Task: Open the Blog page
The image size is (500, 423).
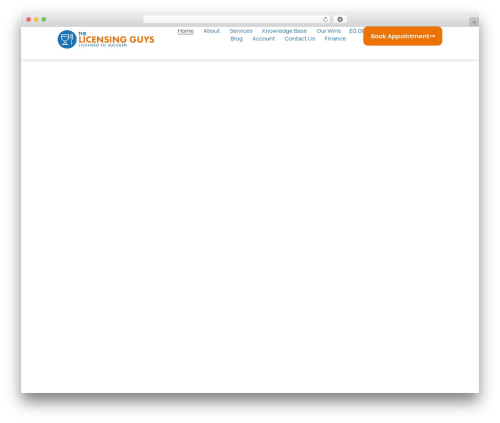Action: coord(237,39)
